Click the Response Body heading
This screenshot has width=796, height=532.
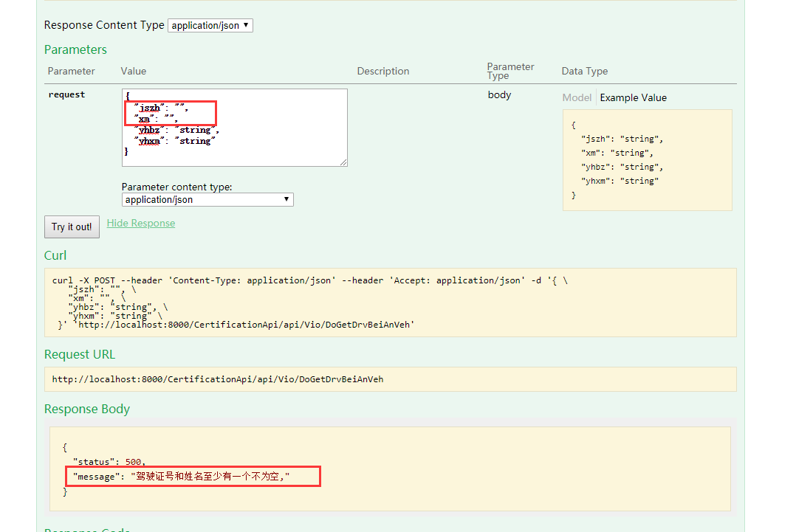click(x=87, y=409)
